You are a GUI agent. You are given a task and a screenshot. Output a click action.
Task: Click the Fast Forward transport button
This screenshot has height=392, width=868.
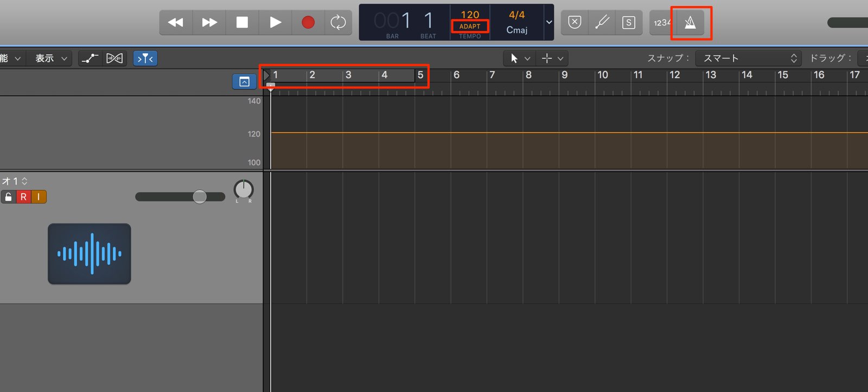(x=209, y=22)
